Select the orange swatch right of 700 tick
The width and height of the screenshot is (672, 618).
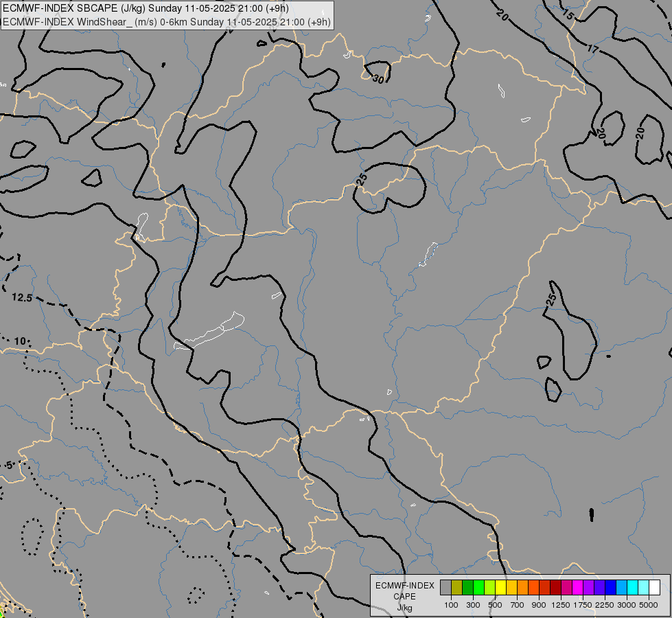tap(523, 587)
